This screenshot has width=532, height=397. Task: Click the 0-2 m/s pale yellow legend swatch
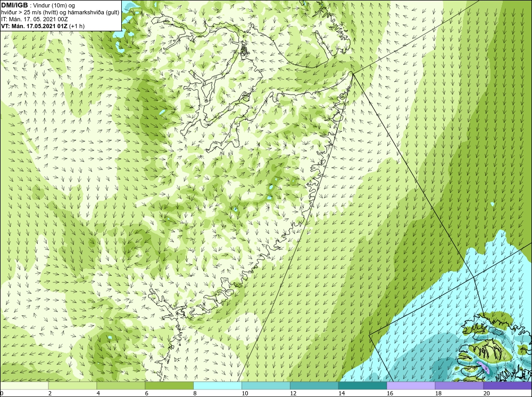point(24,386)
